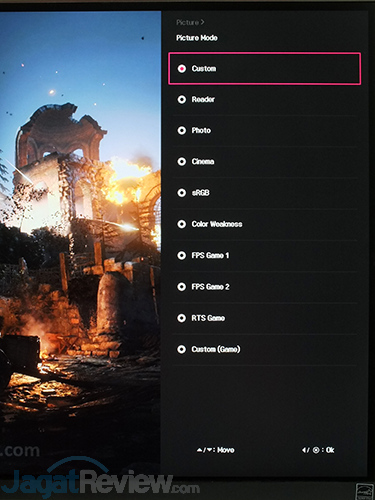Screen dimensions: 375x500
Task: Click the circular joystick Ok icon
Action: tap(316, 450)
